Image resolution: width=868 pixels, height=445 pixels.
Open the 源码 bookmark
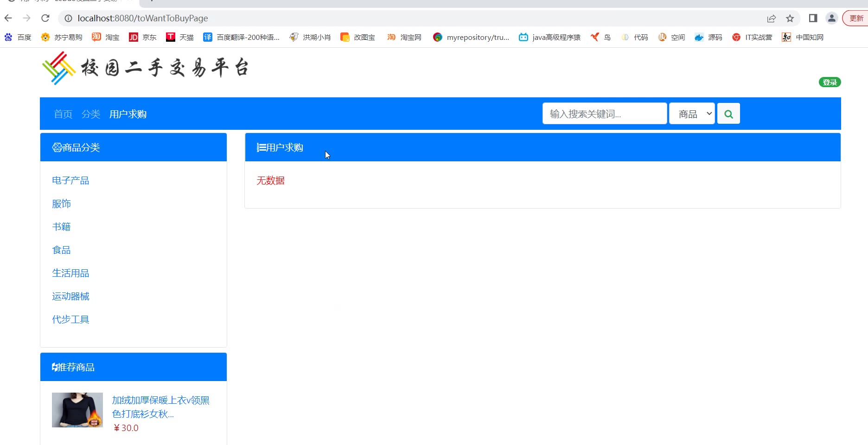pyautogui.click(x=708, y=37)
